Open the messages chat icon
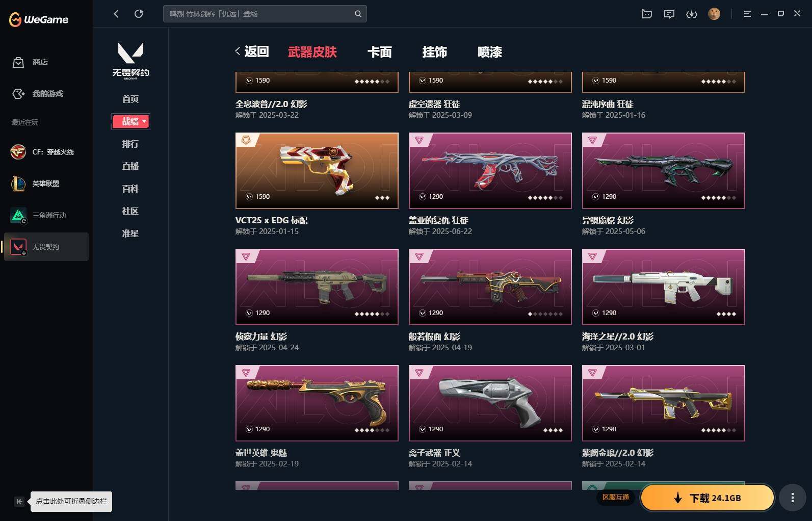 pyautogui.click(x=669, y=14)
